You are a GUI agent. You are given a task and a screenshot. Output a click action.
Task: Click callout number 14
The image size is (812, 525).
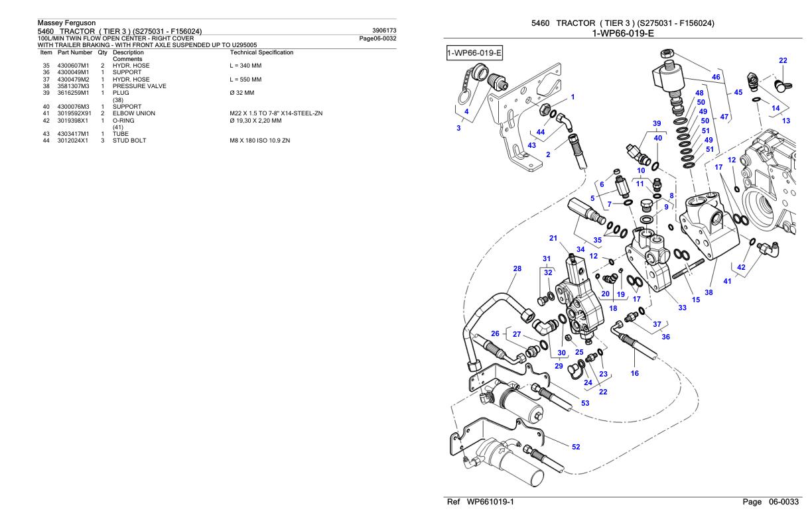coord(776,107)
